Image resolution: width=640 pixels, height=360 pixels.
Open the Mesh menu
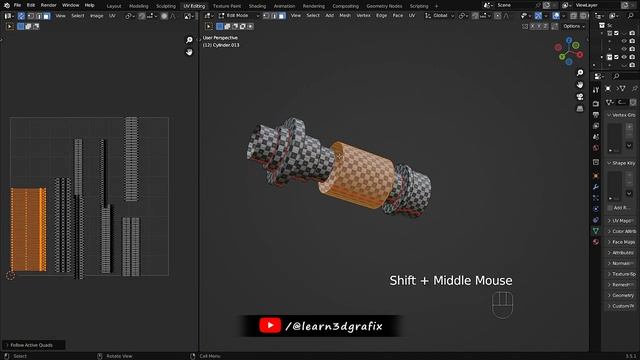(345, 16)
